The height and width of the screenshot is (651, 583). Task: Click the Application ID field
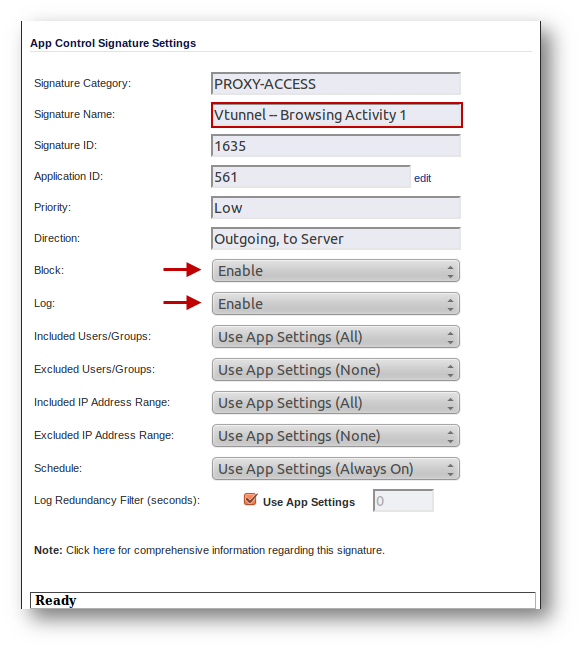point(311,177)
